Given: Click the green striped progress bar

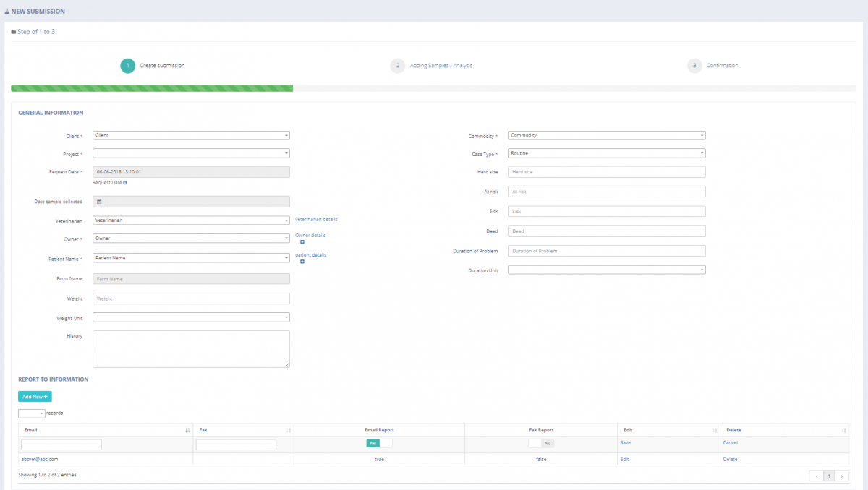Looking at the screenshot, I should point(152,88).
